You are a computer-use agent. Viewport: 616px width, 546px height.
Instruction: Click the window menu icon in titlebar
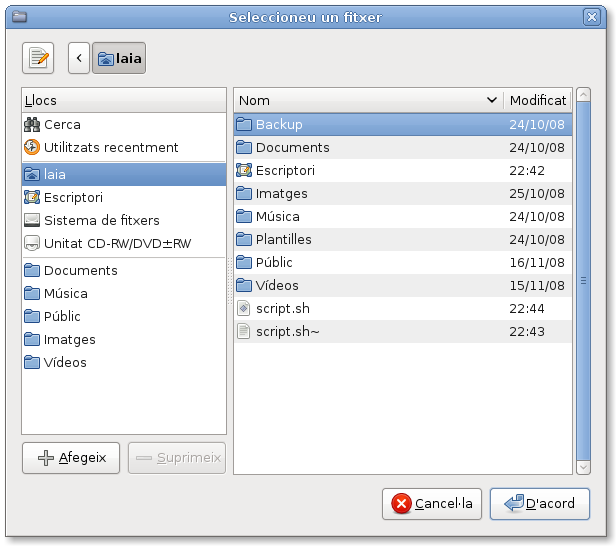tap(19, 17)
